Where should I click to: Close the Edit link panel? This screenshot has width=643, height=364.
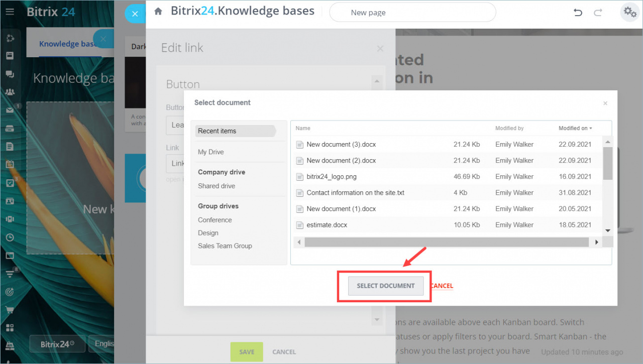380,49
